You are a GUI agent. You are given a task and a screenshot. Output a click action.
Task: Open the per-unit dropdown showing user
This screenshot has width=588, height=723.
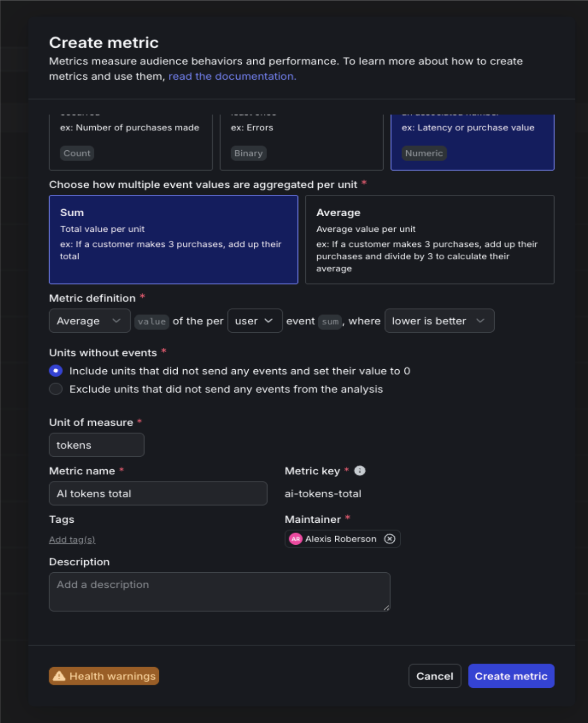[x=255, y=321]
